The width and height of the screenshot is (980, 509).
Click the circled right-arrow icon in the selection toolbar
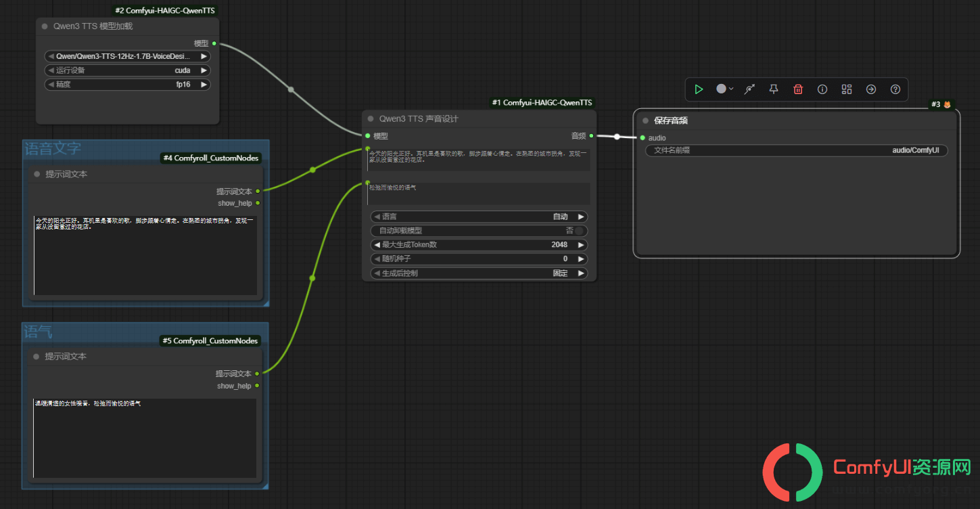[x=871, y=89]
